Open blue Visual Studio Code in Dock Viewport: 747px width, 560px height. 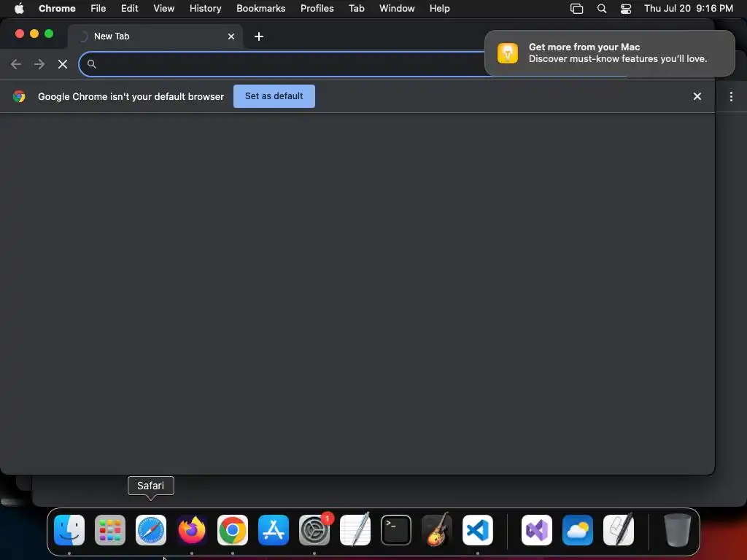[x=478, y=530]
